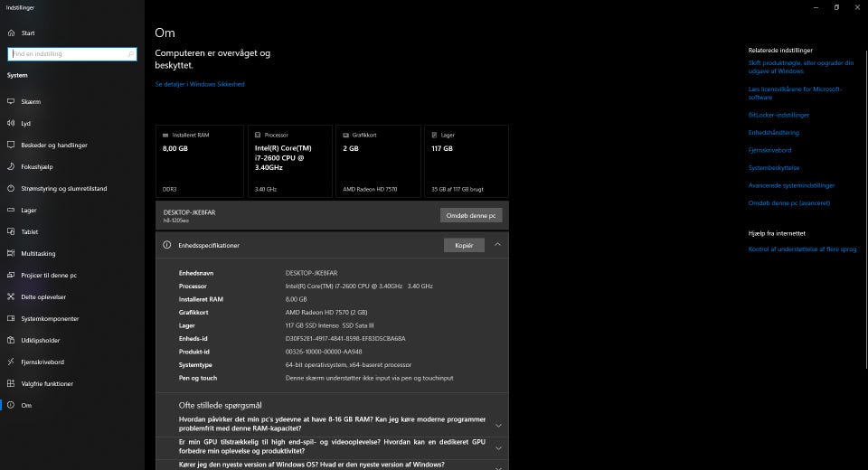Click the Delte oplevelser icon
This screenshot has height=470, width=868.
(11, 296)
